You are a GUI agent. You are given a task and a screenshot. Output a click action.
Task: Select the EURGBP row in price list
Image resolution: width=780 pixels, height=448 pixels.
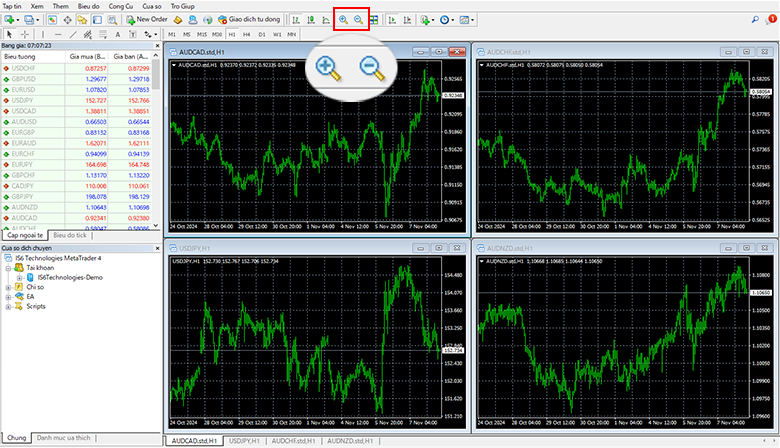76,133
